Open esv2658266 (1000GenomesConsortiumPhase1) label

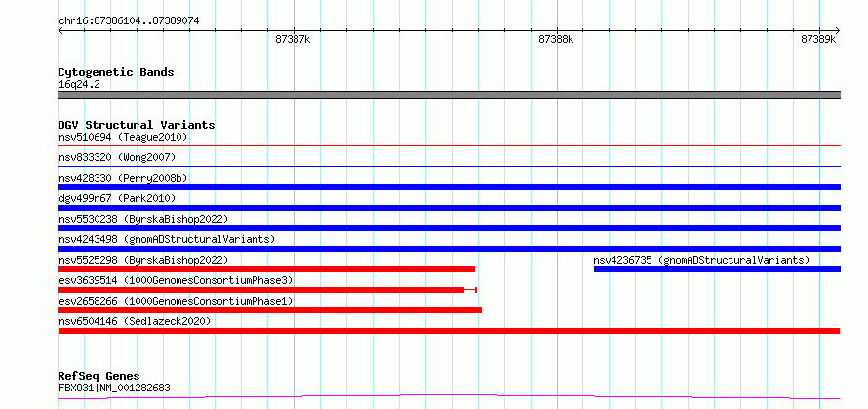coord(176,301)
